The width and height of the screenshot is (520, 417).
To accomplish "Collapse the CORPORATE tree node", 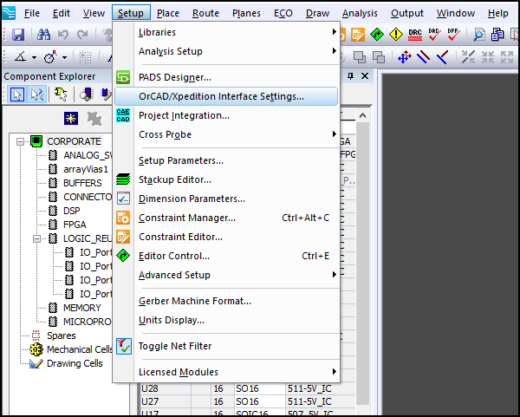I will point(21,142).
